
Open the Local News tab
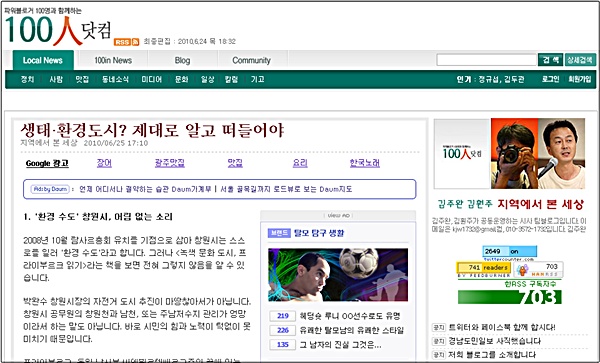[x=43, y=60]
